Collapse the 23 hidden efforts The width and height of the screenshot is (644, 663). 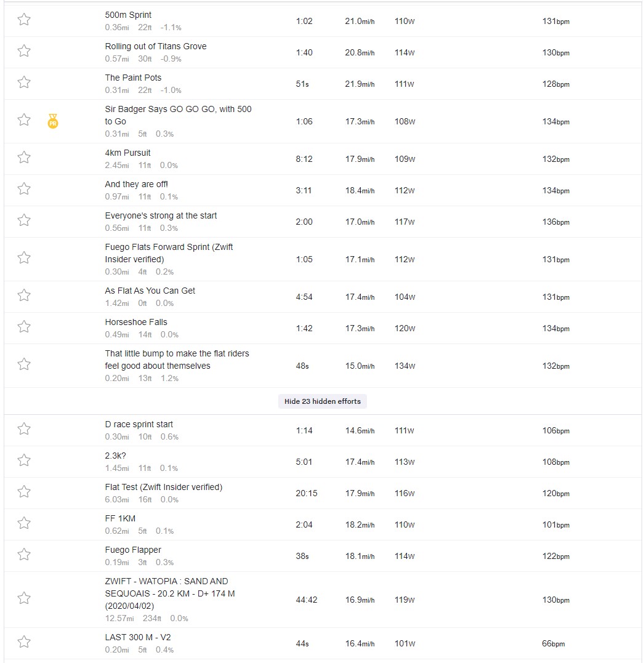322,401
